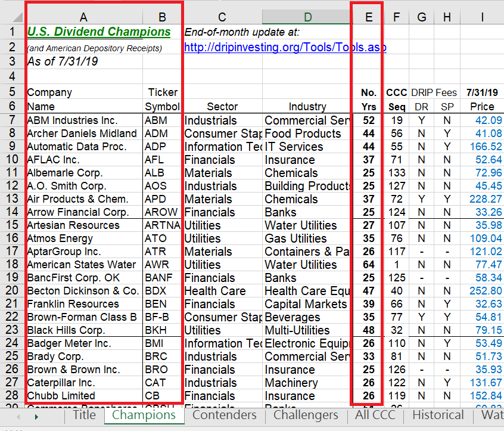Select row 15 header
The height and width of the screenshot is (431, 504).
tap(13, 225)
